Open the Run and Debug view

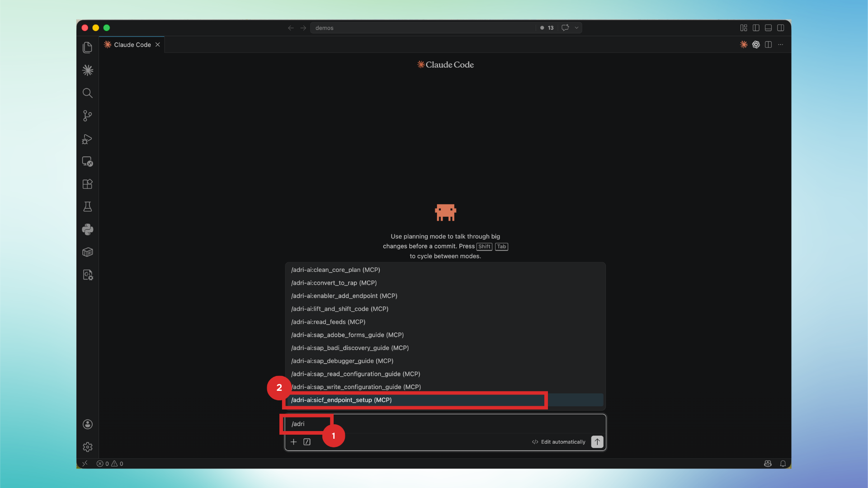coord(87,139)
